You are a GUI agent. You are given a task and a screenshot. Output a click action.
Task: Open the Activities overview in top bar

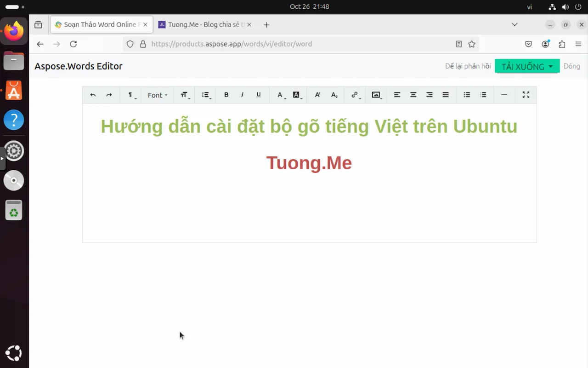point(15,7)
